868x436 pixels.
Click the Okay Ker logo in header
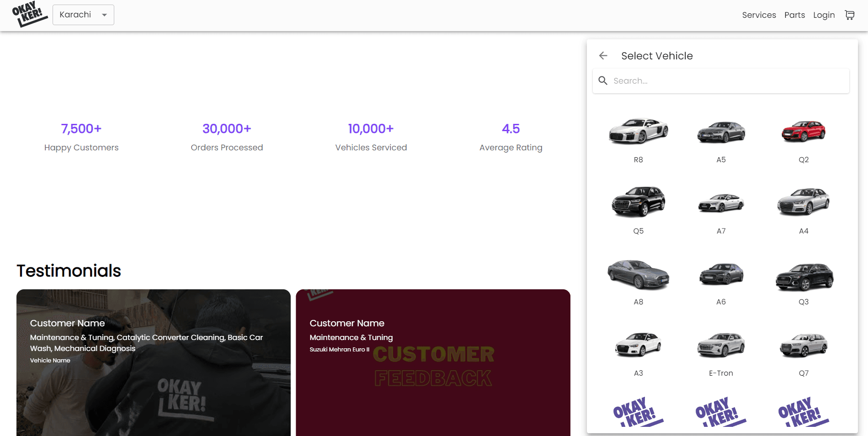[30, 15]
